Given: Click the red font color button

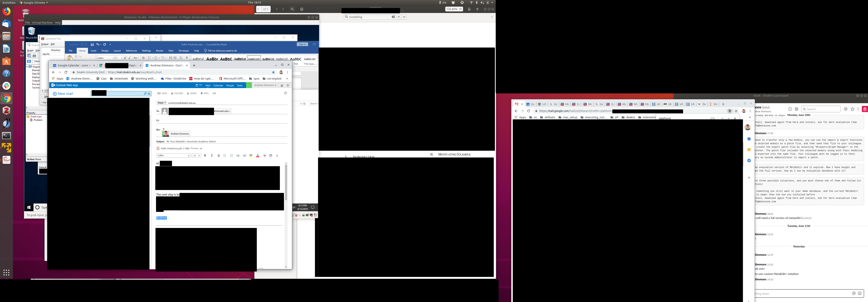Looking at the screenshot, I should 258,155.
